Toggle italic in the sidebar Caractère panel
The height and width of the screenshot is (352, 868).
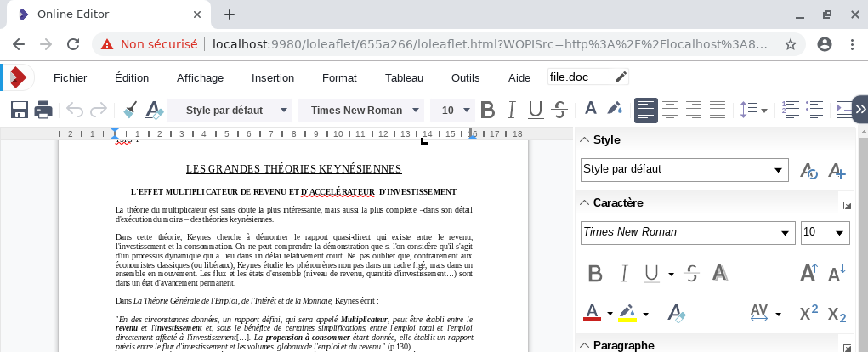click(623, 273)
